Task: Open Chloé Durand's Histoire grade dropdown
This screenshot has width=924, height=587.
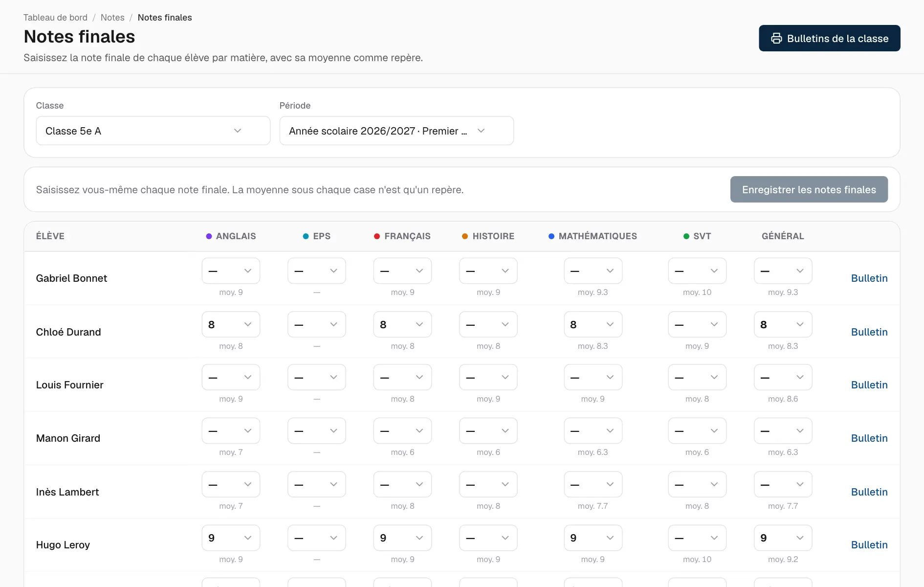Action: click(x=488, y=324)
